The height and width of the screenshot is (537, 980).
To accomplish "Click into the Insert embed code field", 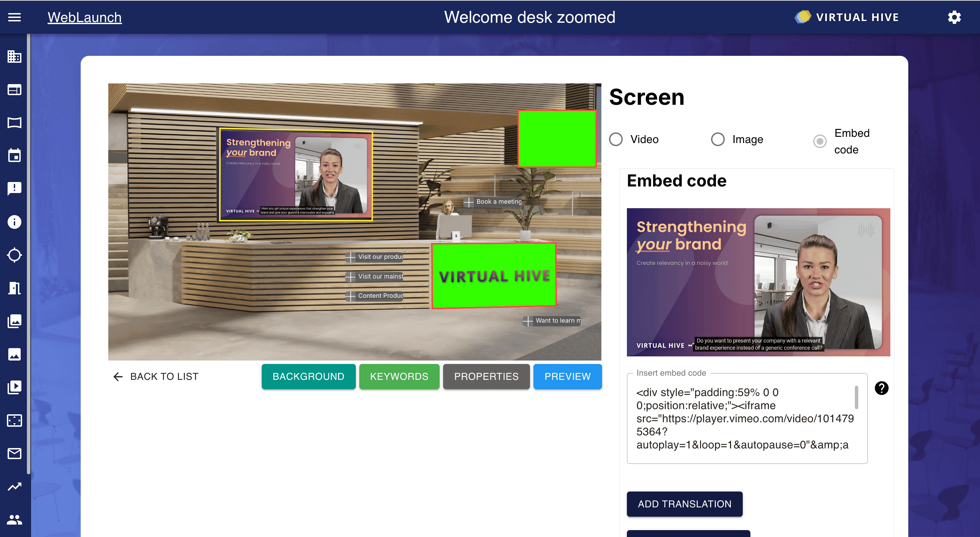I will pos(747,418).
